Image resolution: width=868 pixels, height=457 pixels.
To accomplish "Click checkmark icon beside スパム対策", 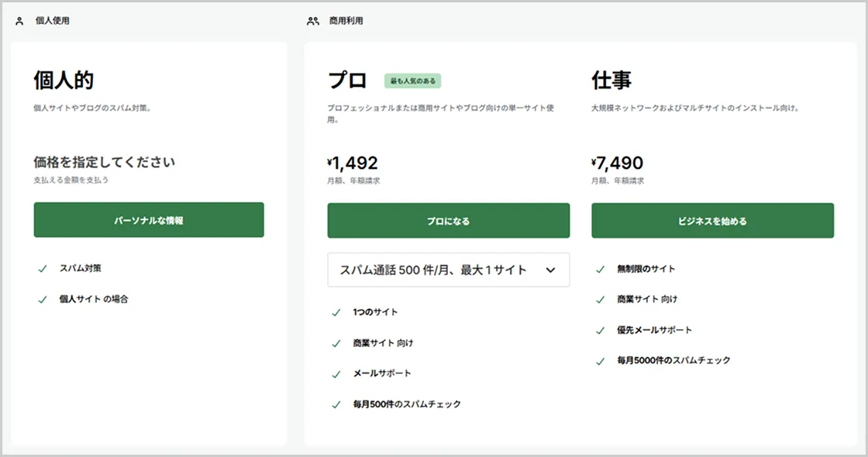I will click(43, 269).
